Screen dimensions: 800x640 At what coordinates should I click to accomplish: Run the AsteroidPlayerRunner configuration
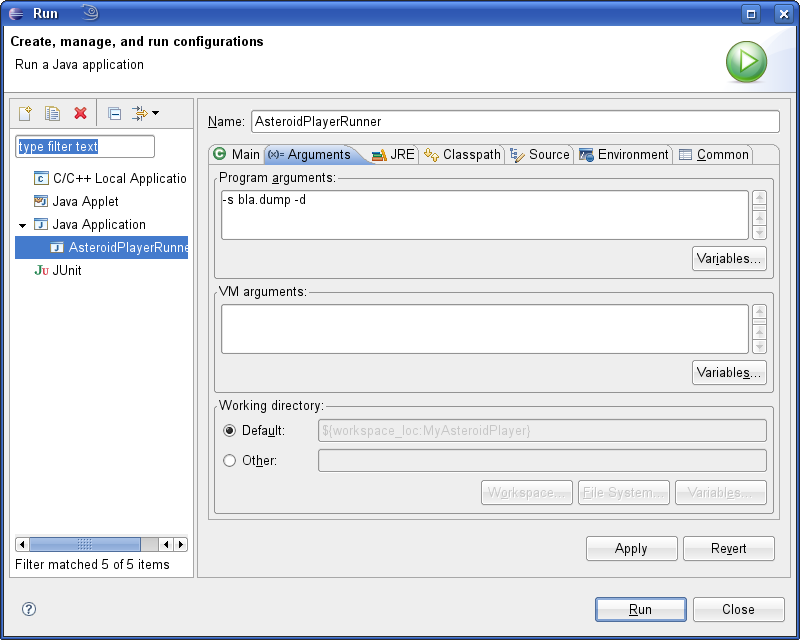tap(640, 609)
